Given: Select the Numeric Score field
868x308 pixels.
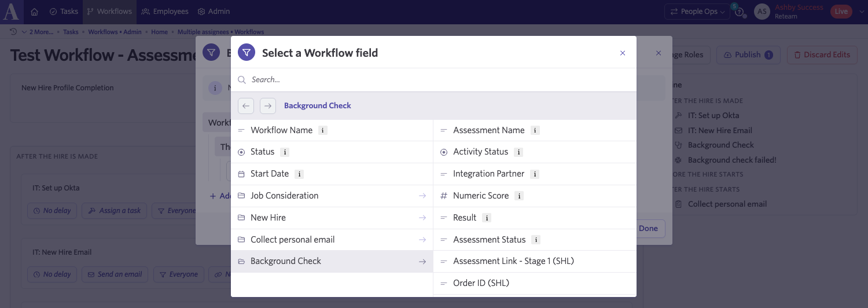Looking at the screenshot, I should click(535, 196).
